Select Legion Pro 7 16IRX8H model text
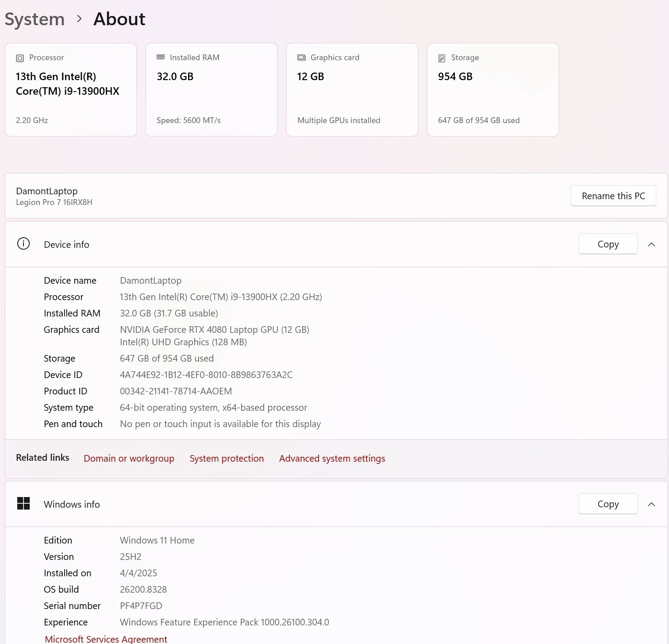The height and width of the screenshot is (644, 669). click(54, 202)
